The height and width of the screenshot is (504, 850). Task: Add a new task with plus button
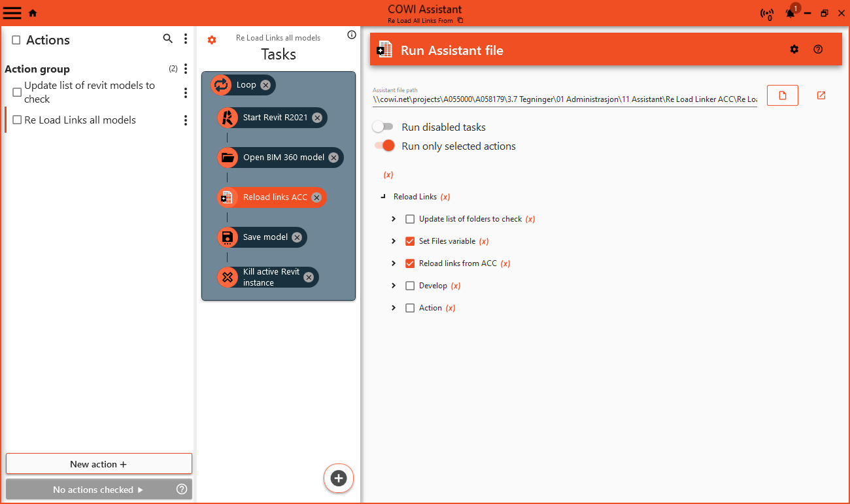339,478
